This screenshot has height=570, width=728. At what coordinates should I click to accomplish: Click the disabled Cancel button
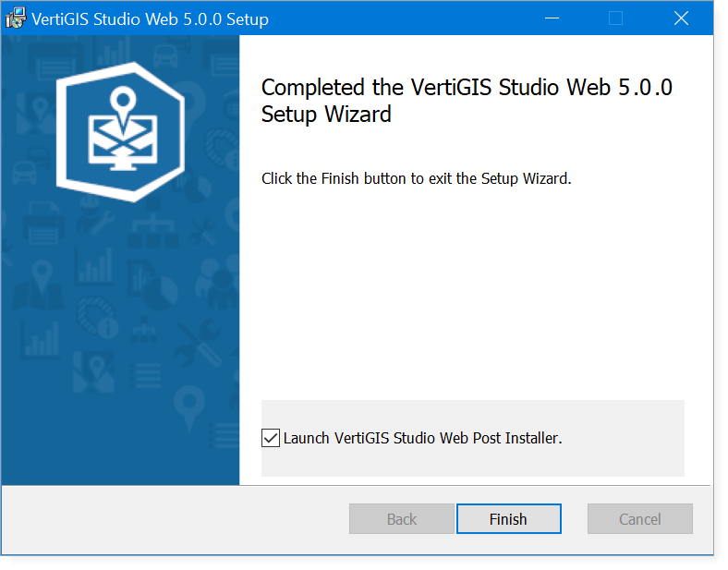[x=639, y=519]
